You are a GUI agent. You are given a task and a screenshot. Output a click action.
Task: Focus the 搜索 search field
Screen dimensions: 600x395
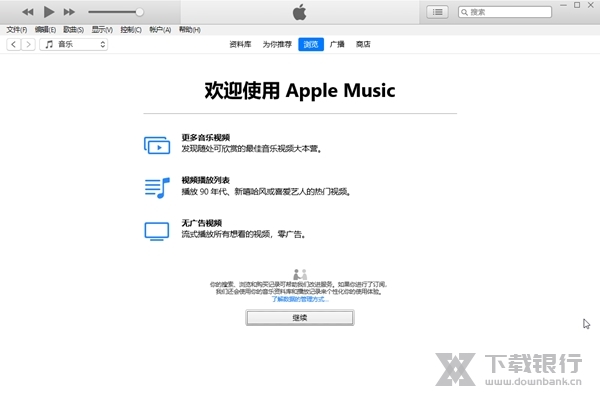coord(505,12)
